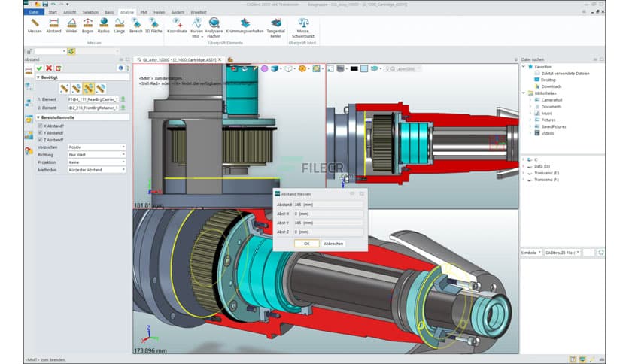Expand the Documents library folder

click(x=530, y=107)
